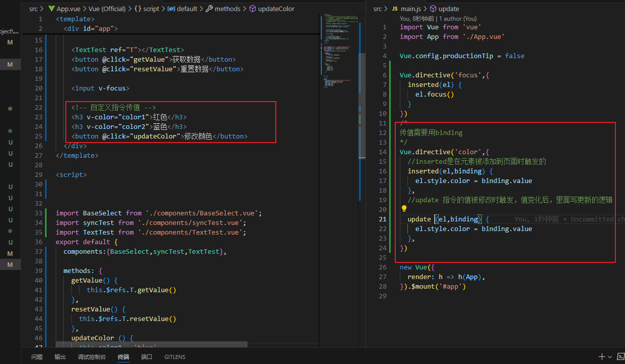Open the lightbulb code actions at line 20
Screen dimensions: 625x364
[404, 209]
